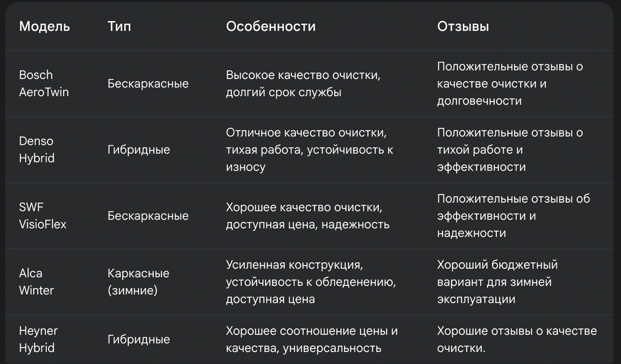Image resolution: width=621 pixels, height=364 pixels.
Task: Click Бескаркасные type in Bosch row
Action: (x=148, y=84)
